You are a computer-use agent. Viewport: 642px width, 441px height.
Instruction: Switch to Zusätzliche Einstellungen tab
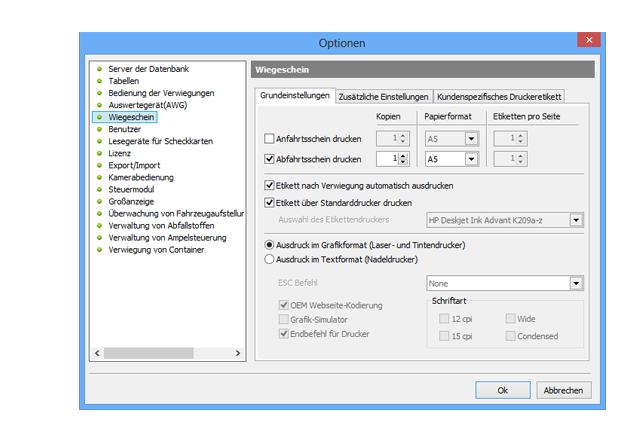point(384,97)
